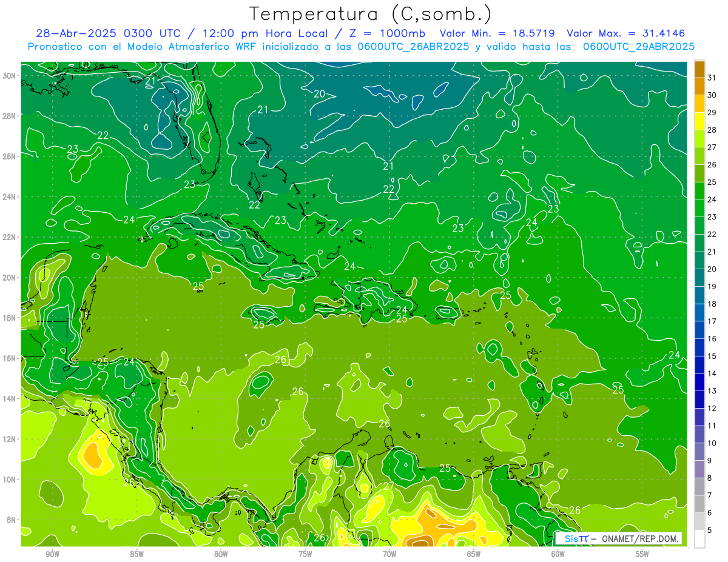The width and height of the screenshot is (728, 562).
Task: Click the 65W longitude axis label
Action: (x=474, y=555)
